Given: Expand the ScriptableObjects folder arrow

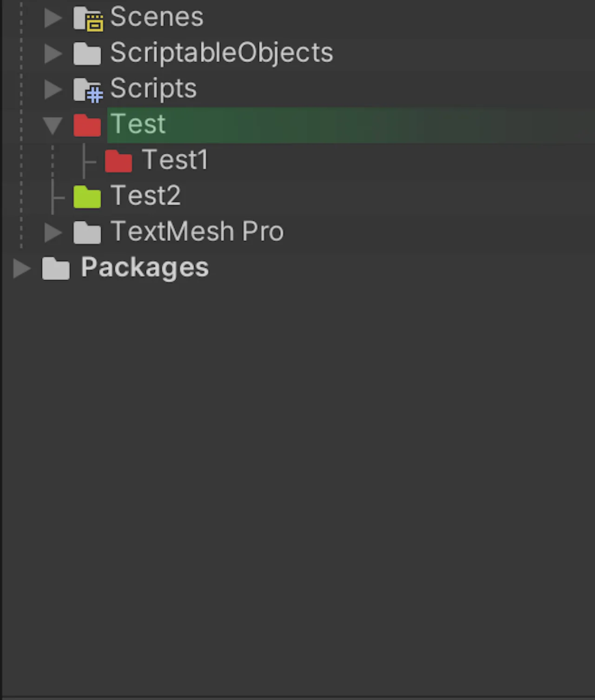Looking at the screenshot, I should click(x=53, y=54).
